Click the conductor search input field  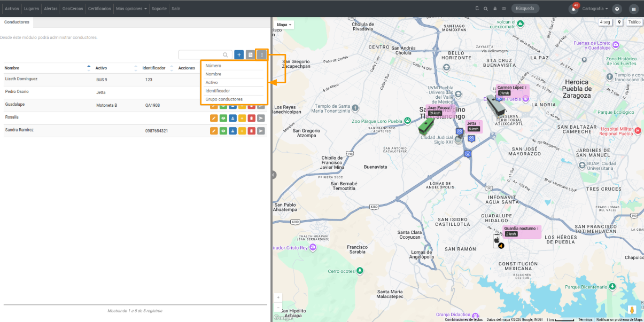click(x=205, y=54)
